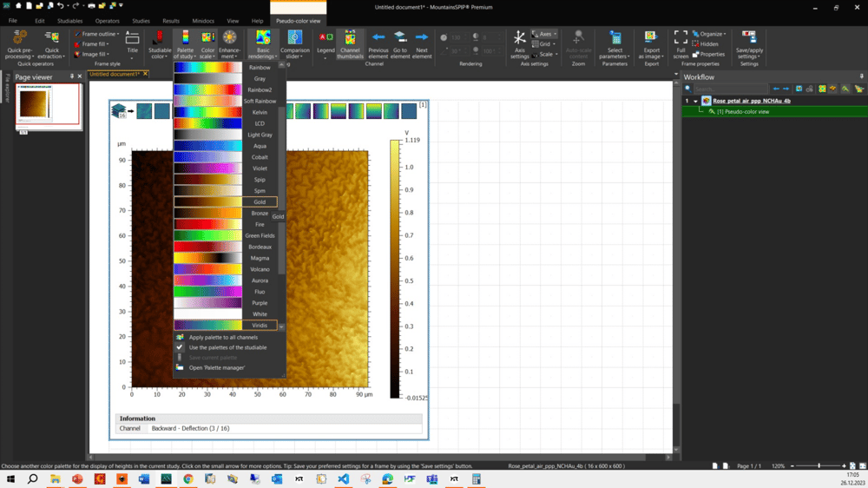Click the Open 'Palette manager' entry
Viewport: 868px width, 488px height.
216,368
